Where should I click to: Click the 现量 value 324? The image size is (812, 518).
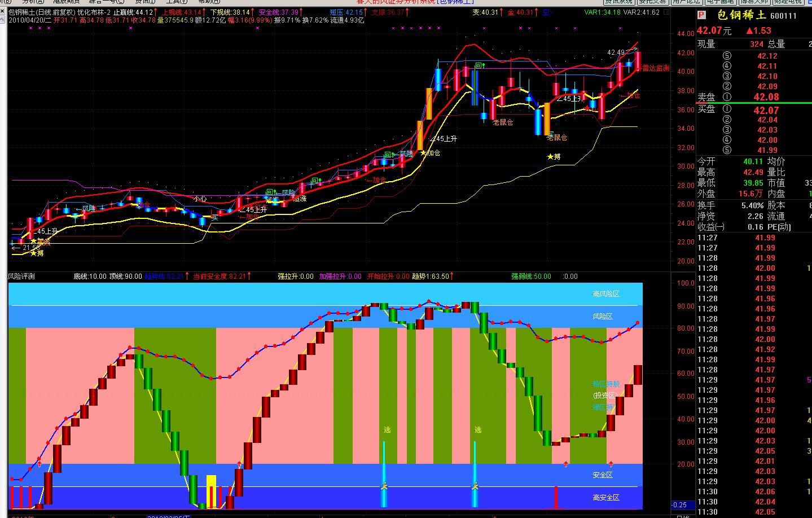(x=757, y=43)
